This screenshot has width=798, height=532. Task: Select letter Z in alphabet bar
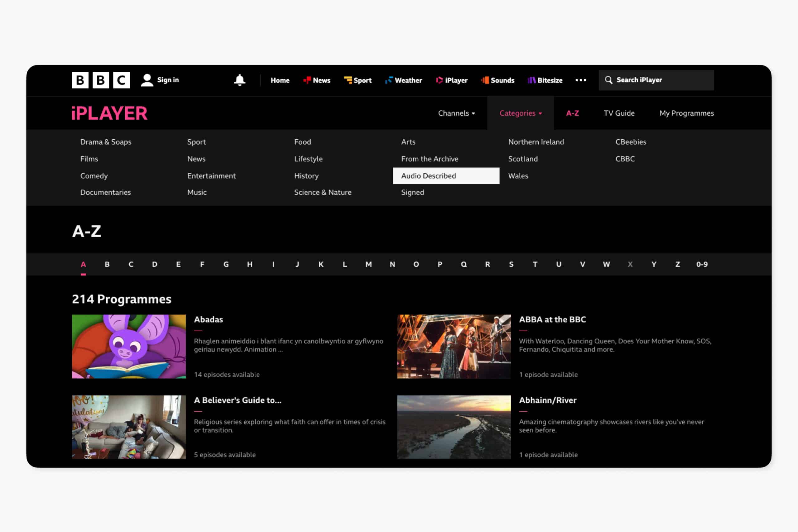click(678, 264)
